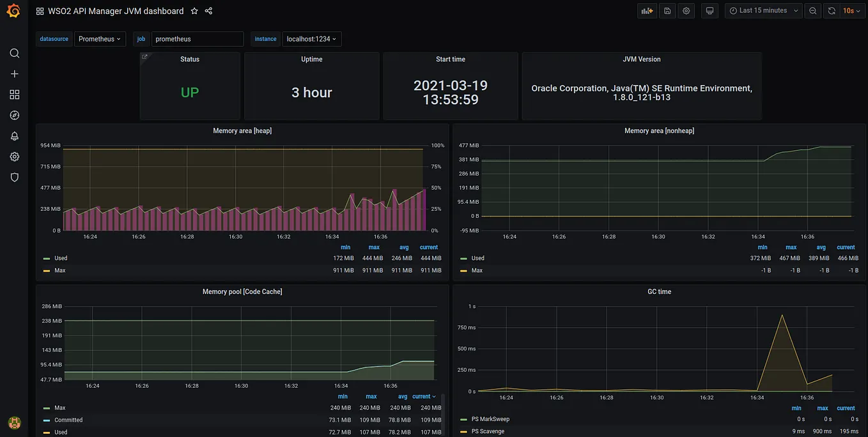The height and width of the screenshot is (437, 868).
Task: Click the 2021-03-19 13:53:59 start time
Action: pos(451,93)
